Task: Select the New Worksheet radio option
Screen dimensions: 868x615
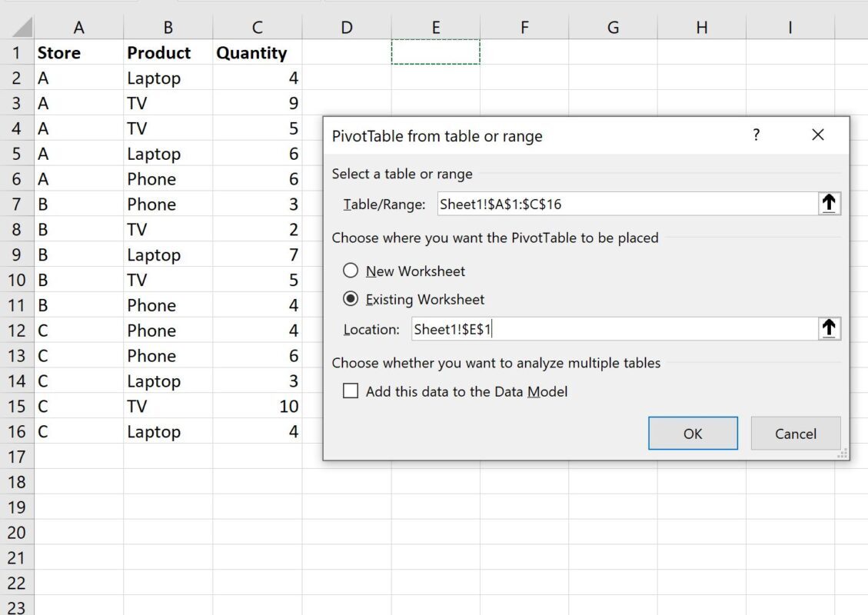Action: pyautogui.click(x=351, y=271)
